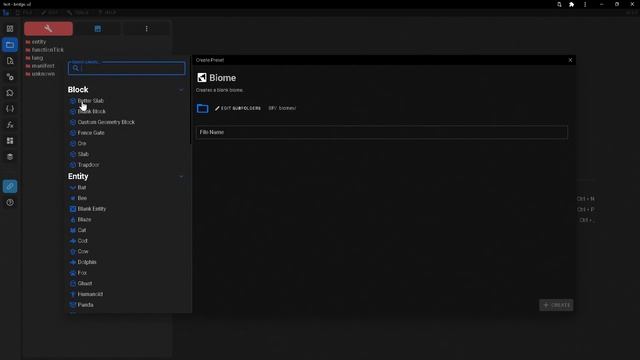Choose the Ghast entity preset
Viewport: 640px width, 360px height.
coord(80,283)
